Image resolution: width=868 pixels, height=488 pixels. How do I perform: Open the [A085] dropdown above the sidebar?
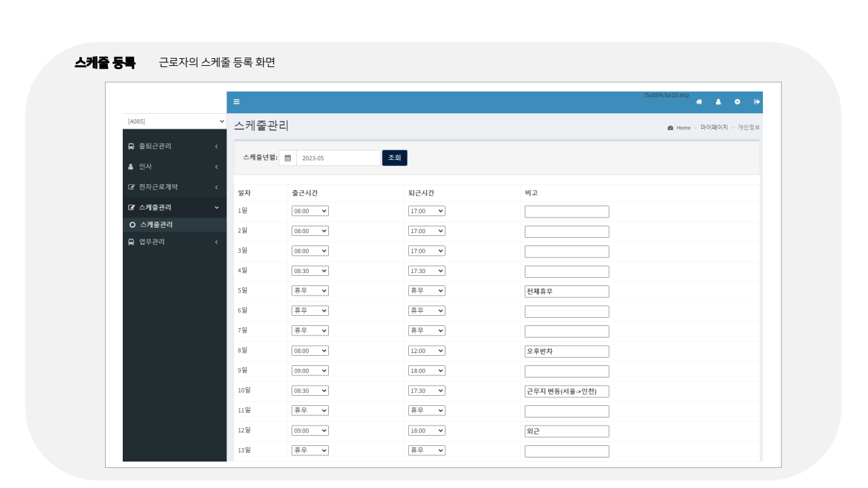[174, 121]
